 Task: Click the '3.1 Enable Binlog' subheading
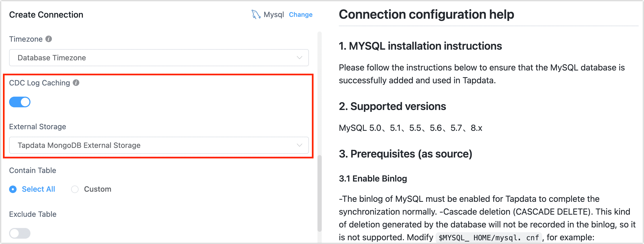(373, 179)
